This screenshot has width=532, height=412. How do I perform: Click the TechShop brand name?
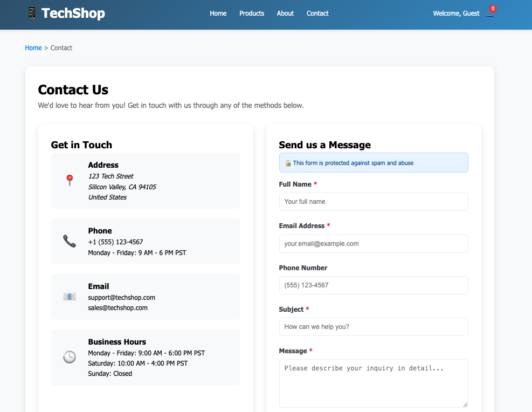coord(73,13)
